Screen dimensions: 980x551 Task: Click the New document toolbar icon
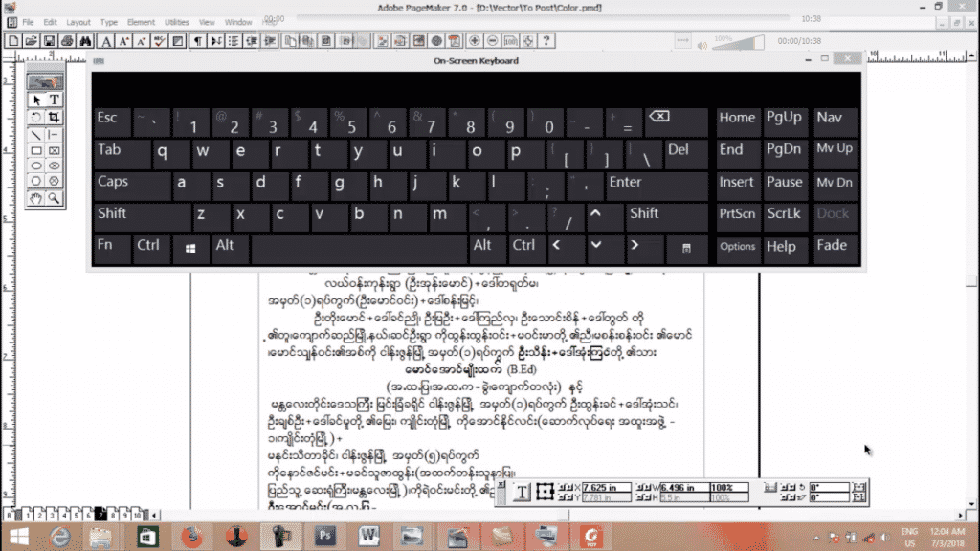[12, 41]
